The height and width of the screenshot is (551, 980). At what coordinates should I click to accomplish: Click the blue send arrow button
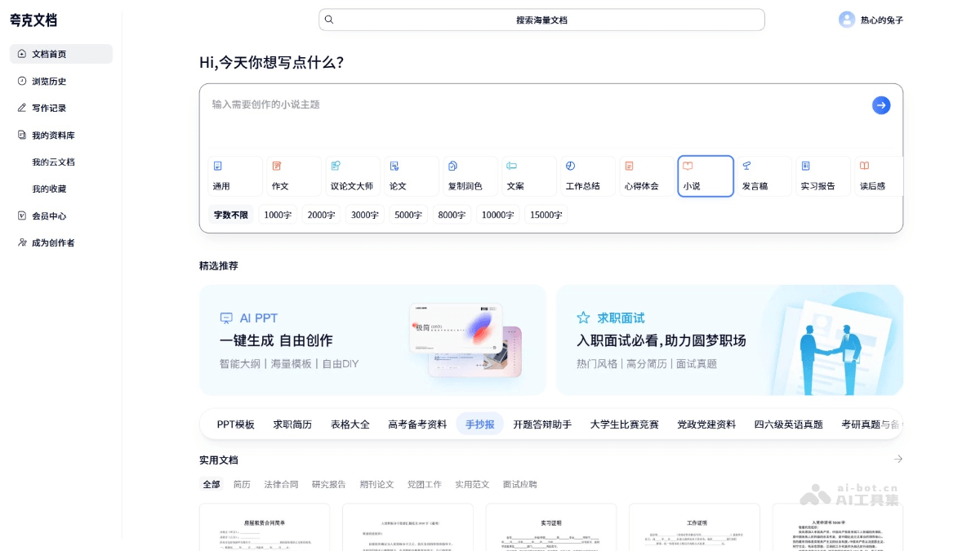(880, 105)
